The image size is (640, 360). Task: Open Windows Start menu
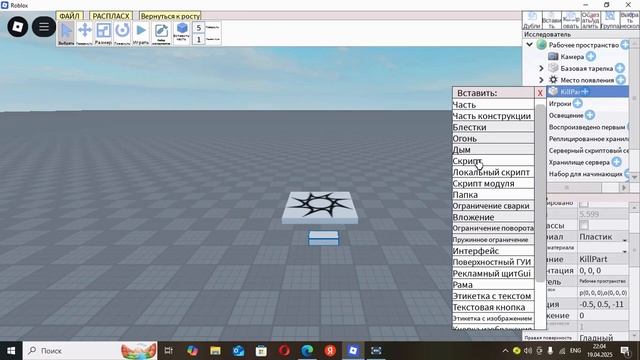(11, 351)
